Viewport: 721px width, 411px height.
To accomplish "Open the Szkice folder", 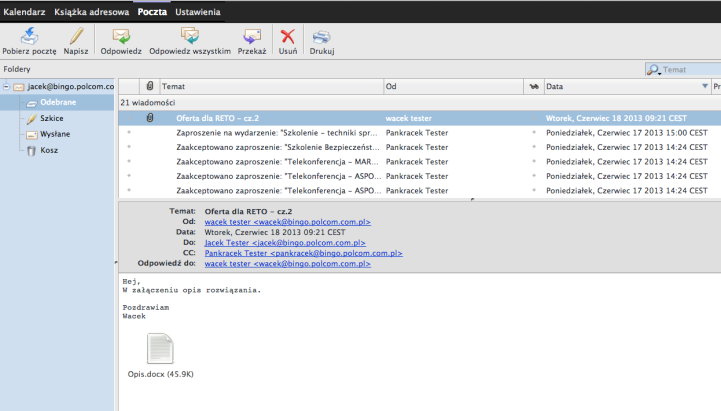I will (x=52, y=118).
